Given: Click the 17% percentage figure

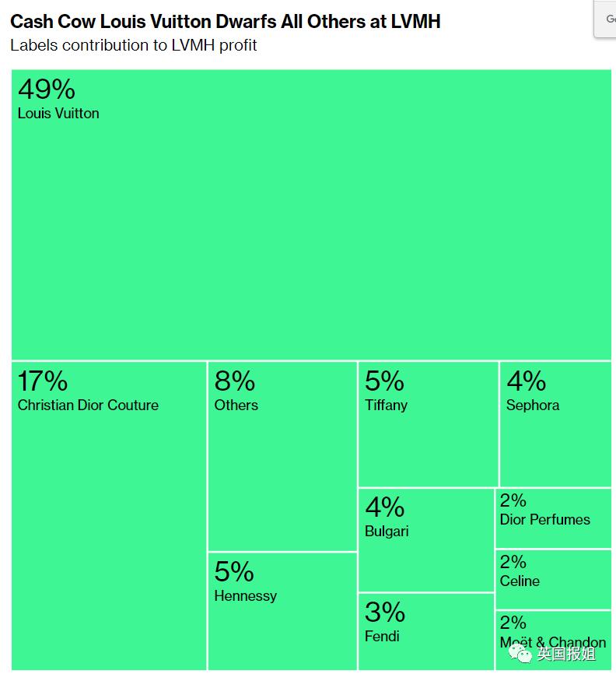Looking at the screenshot, I should point(43,381).
